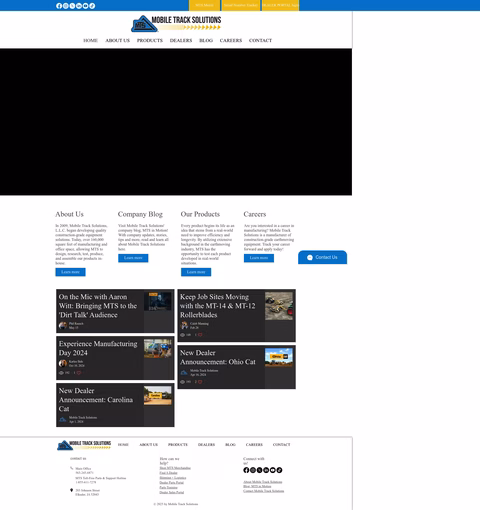480x510 pixels.
Task: Open BLOG in the main navigation
Action: [206, 40]
